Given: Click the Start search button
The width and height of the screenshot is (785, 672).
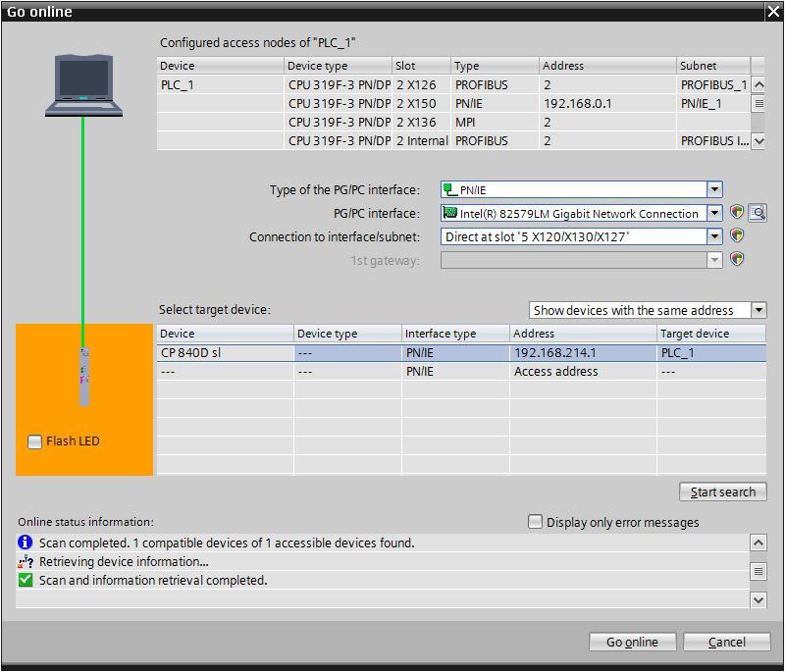Looking at the screenshot, I should click(x=722, y=491).
